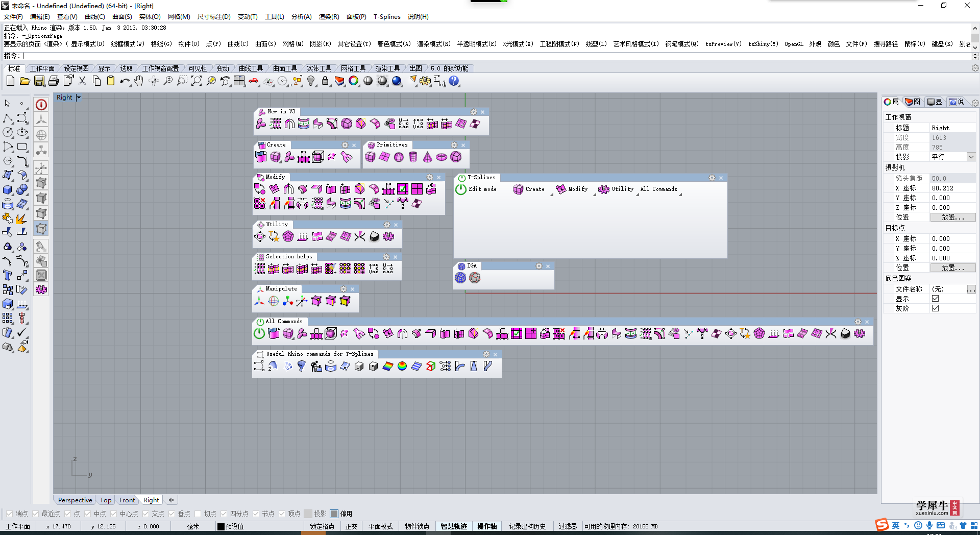Click the New file icon
The image size is (980, 535).
tap(10, 81)
